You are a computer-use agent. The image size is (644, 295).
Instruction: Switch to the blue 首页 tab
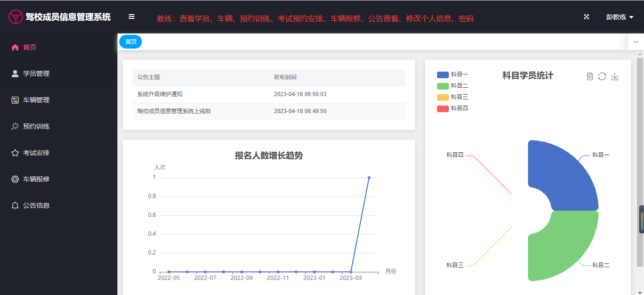pyautogui.click(x=131, y=42)
